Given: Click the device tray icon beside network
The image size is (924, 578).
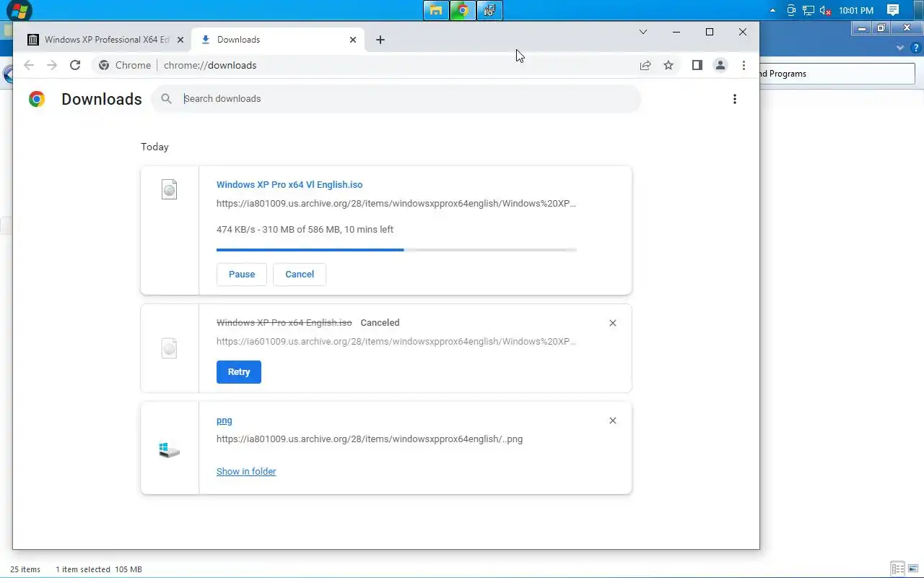Looking at the screenshot, I should (791, 11).
